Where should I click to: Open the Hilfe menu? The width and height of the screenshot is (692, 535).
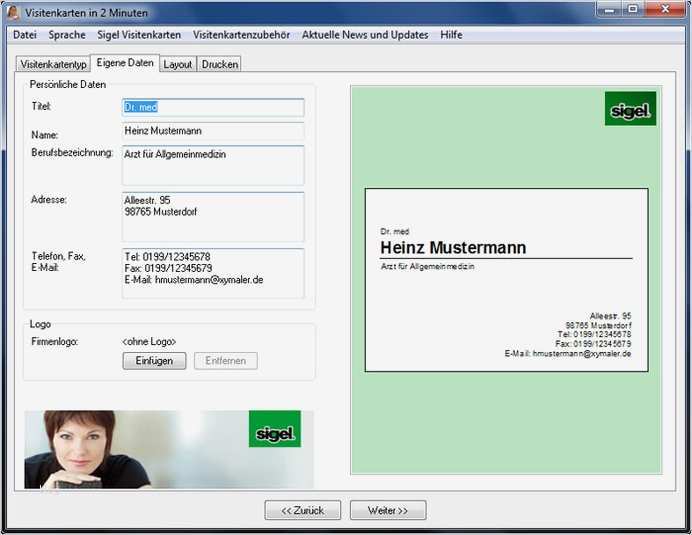point(451,35)
